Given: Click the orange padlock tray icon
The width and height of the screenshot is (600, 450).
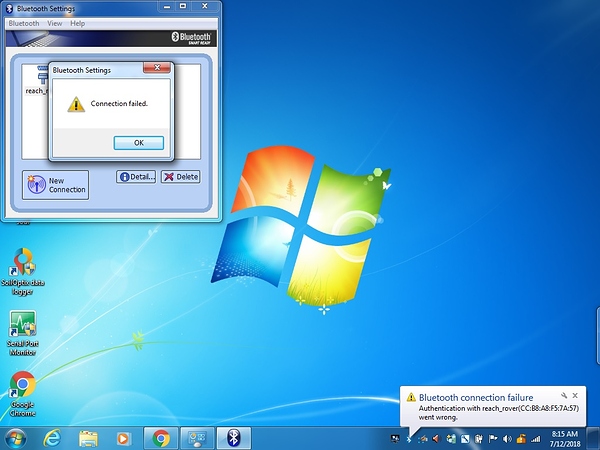Looking at the screenshot, I should click(521, 439).
